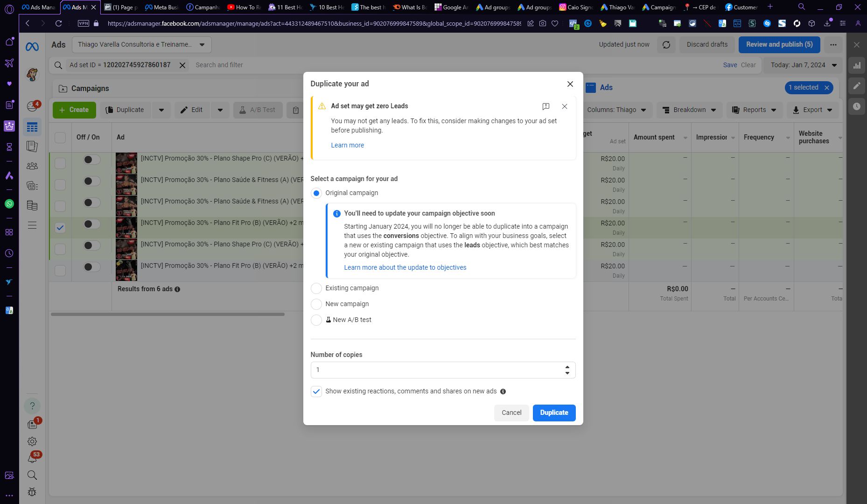Screen dimensions: 867x504
Task: Open the help question mark icon
Action: 32,406
